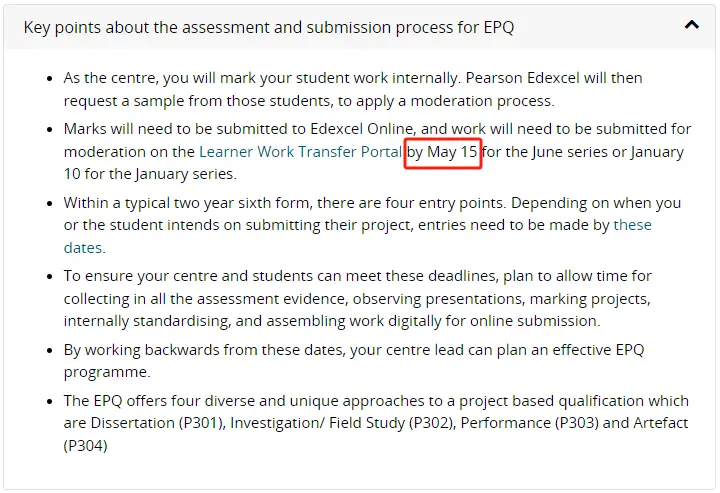Click the '(P304)' Artefact code text

(85, 446)
